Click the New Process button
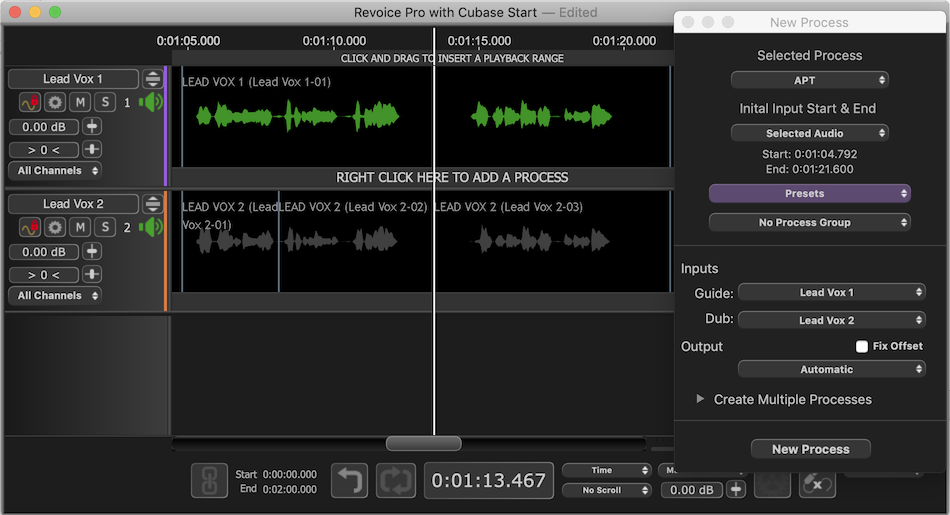Screen dimensions: 950x515 (x=810, y=449)
